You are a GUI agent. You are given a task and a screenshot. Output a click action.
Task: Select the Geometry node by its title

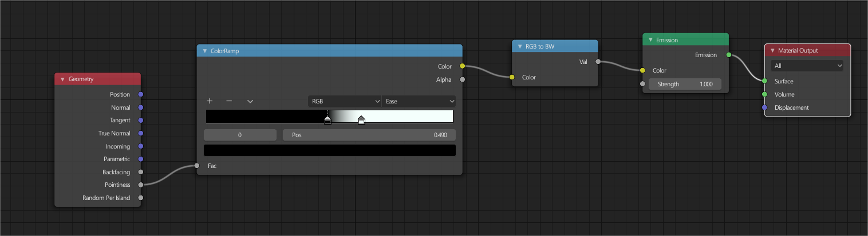81,79
